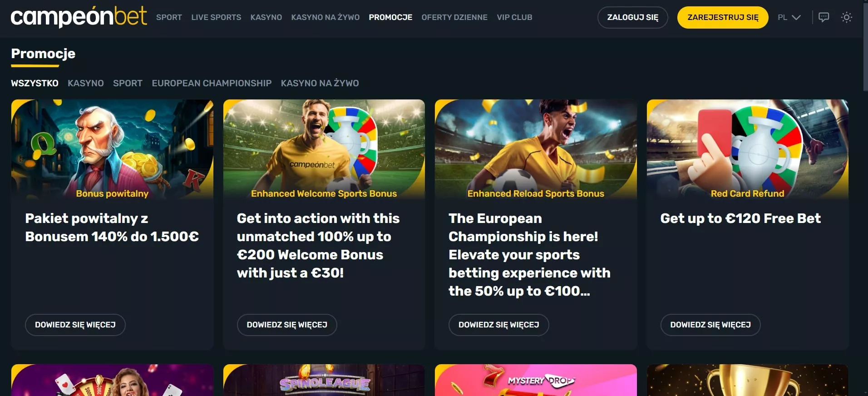The width and height of the screenshot is (868, 396).
Task: Filter promotions by SPORT tab
Action: (128, 83)
